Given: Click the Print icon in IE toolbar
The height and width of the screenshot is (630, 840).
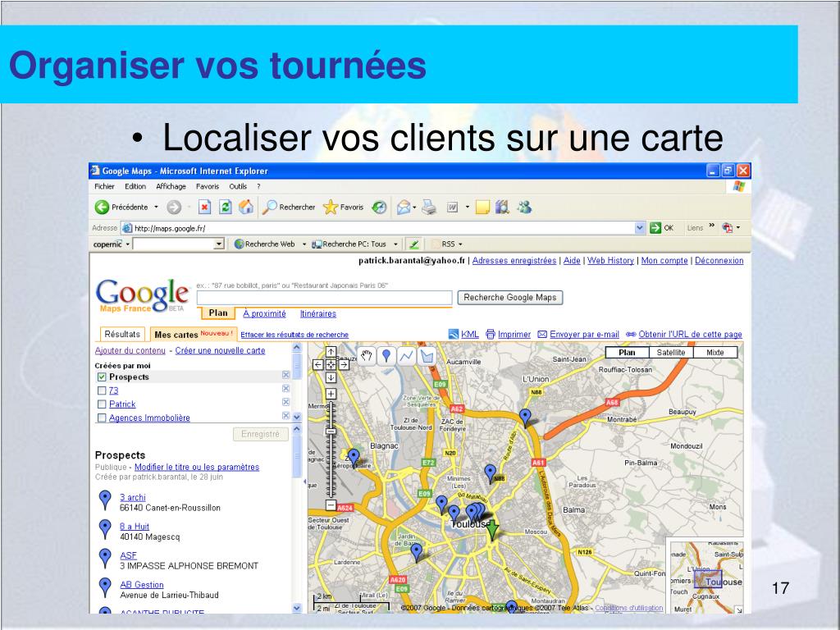Looking at the screenshot, I should [x=428, y=207].
